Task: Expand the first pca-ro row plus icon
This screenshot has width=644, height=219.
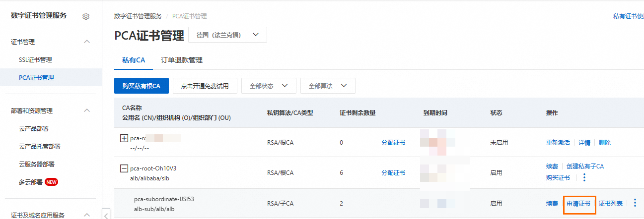Action: tap(124, 138)
